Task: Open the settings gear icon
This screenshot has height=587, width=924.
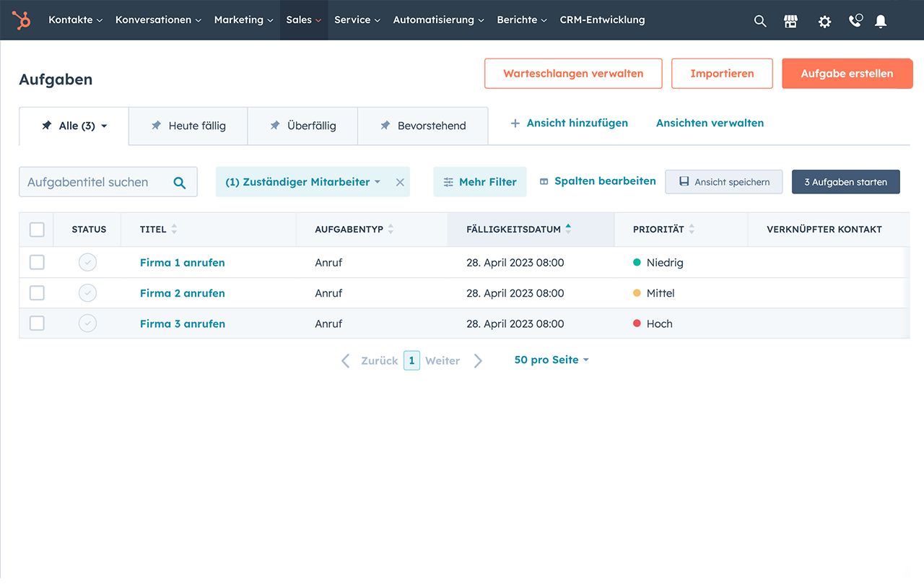Action: click(x=824, y=21)
